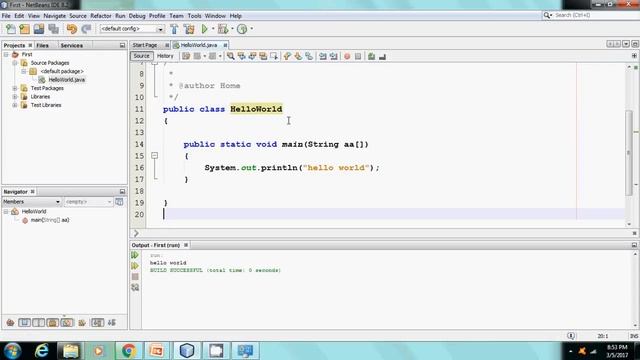Image resolution: width=640 pixels, height=360 pixels.
Task: Click the Last Edit icon in editor toolbar
Action: (x=186, y=56)
